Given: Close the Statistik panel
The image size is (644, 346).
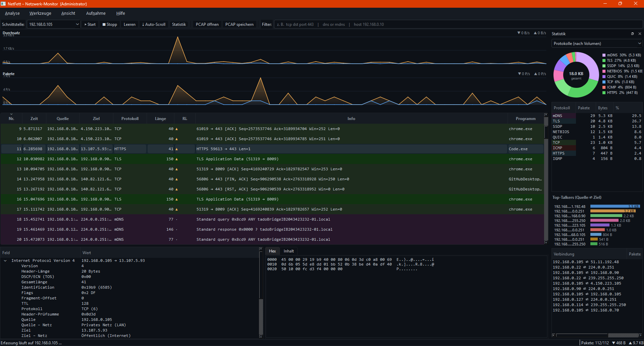Looking at the screenshot, I should tap(640, 34).
